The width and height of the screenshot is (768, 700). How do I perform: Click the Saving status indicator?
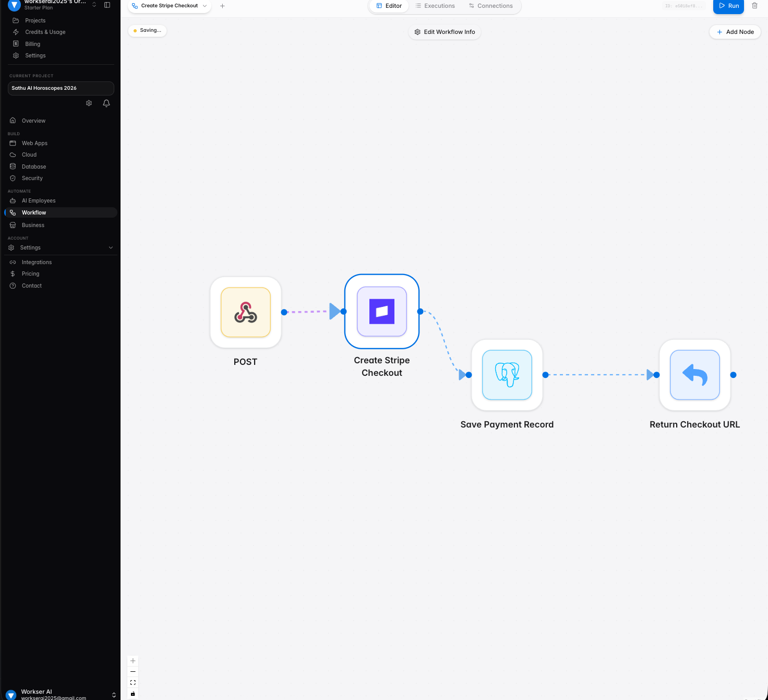pyautogui.click(x=147, y=30)
